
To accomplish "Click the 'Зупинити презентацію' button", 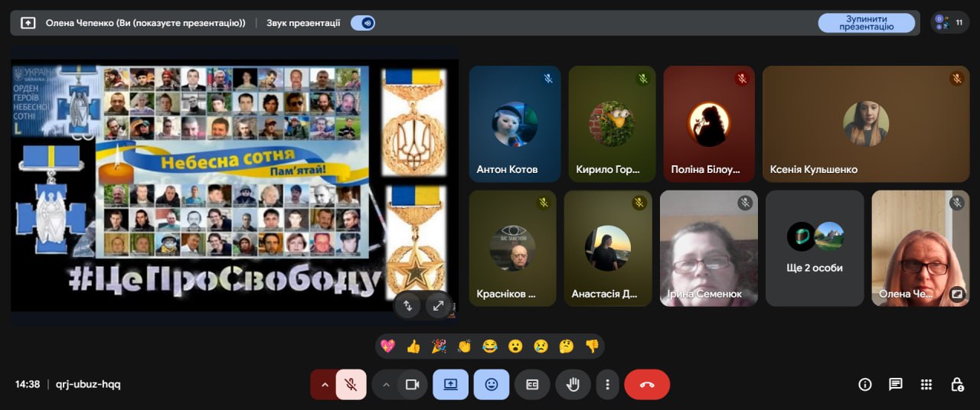I will tap(866, 23).
